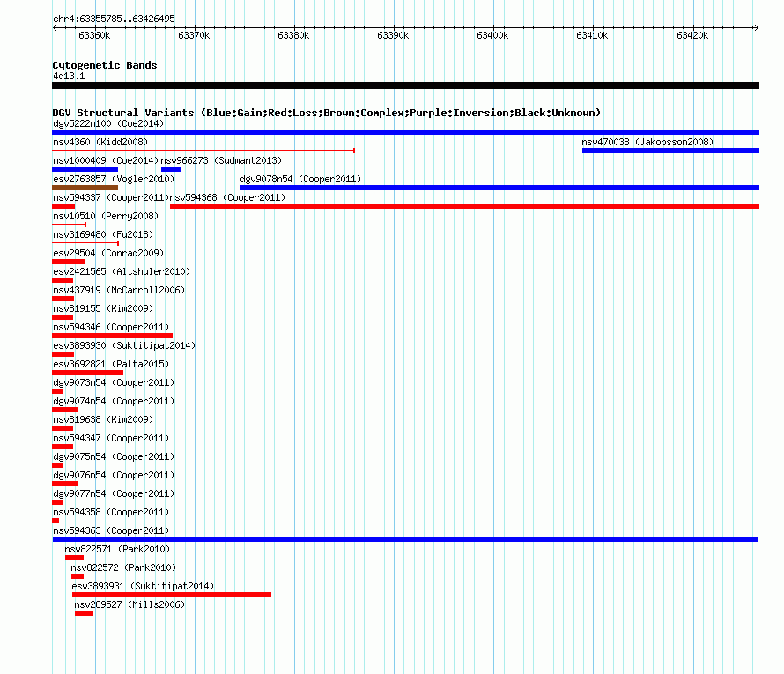784x674 pixels.
Task: Select the nsv4360 (Kidd2008) variant label
Action: point(100,142)
